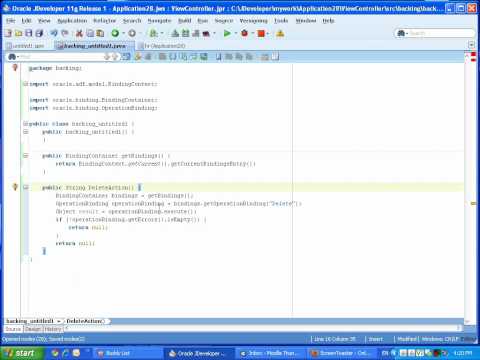This screenshot has height=360, width=480.
Task: Click the Paste clipboard icon
Action: pyautogui.click(x=100, y=33)
